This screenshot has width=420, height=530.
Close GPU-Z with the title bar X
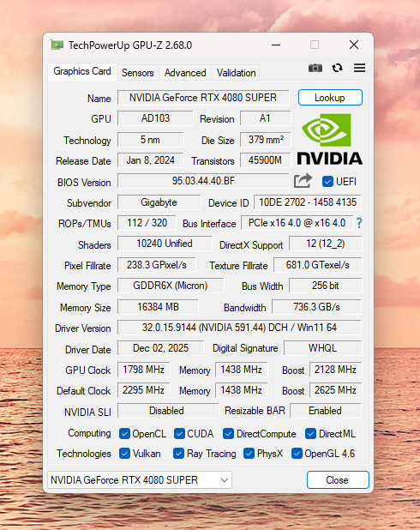[354, 45]
